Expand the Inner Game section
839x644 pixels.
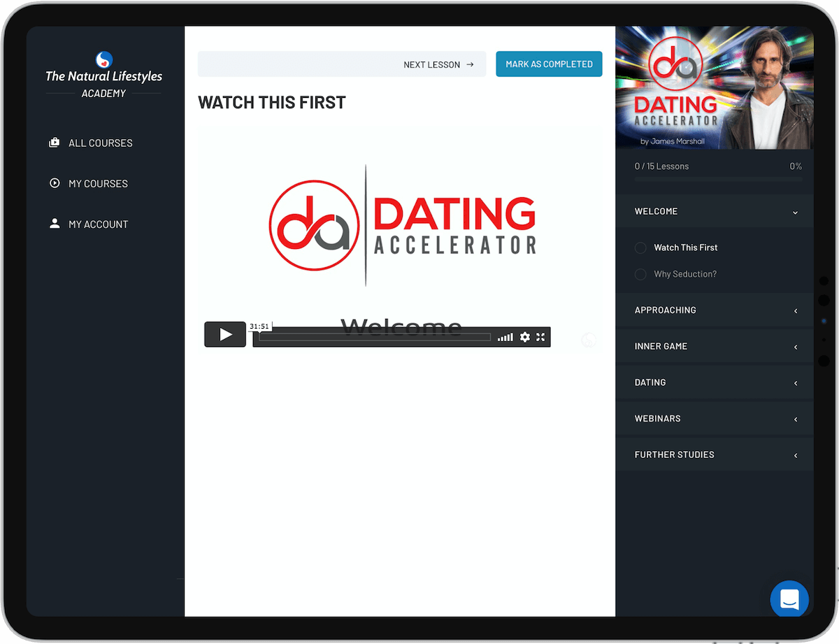click(715, 346)
